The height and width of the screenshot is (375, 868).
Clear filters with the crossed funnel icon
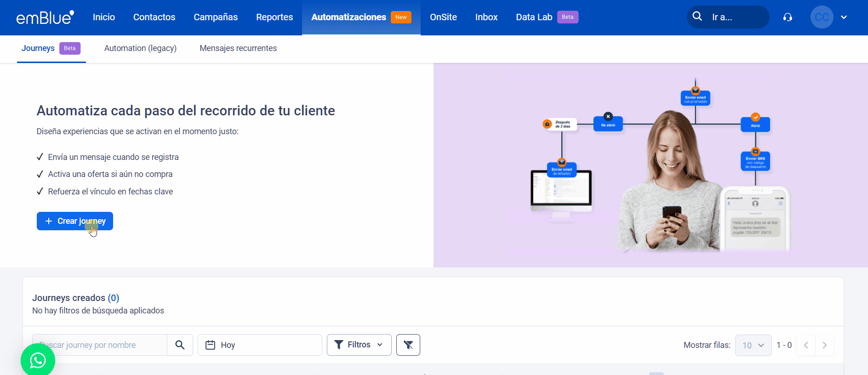coord(408,345)
